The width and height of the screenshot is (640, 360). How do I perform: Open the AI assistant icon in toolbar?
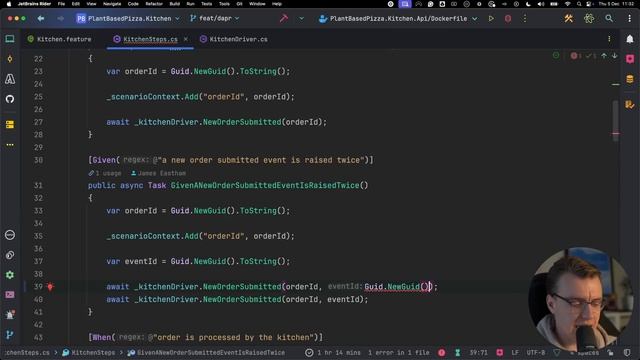pos(589,18)
